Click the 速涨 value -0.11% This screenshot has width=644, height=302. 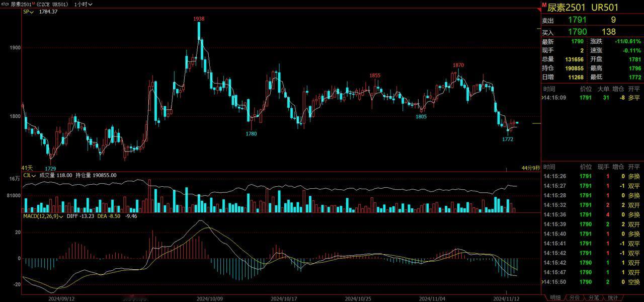point(632,50)
